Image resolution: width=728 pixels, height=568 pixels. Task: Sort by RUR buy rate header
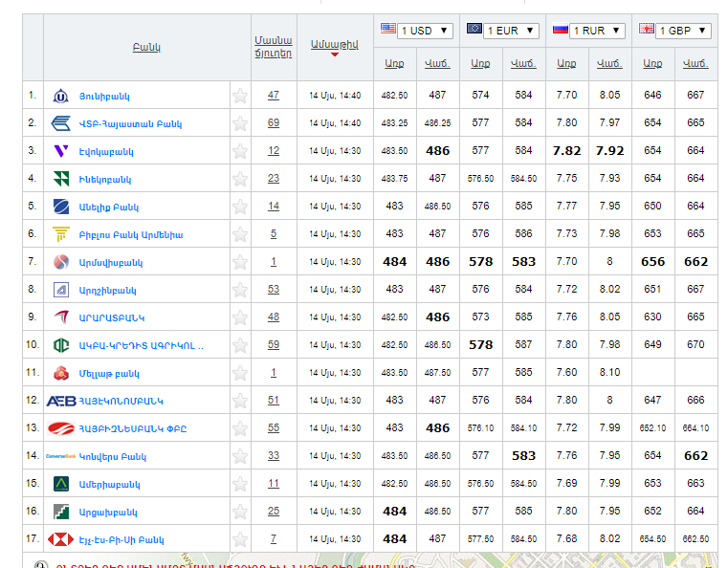click(566, 63)
